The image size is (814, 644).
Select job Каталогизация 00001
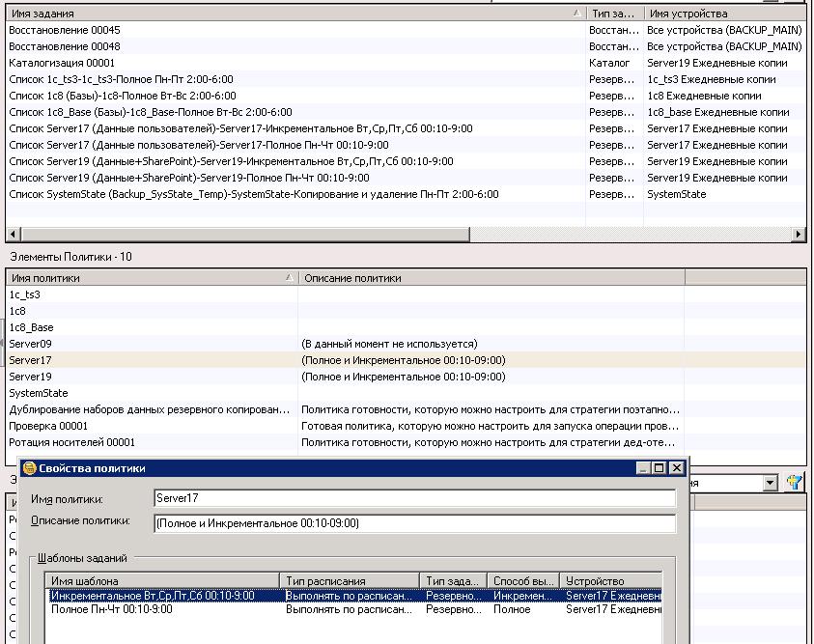pos(62,63)
